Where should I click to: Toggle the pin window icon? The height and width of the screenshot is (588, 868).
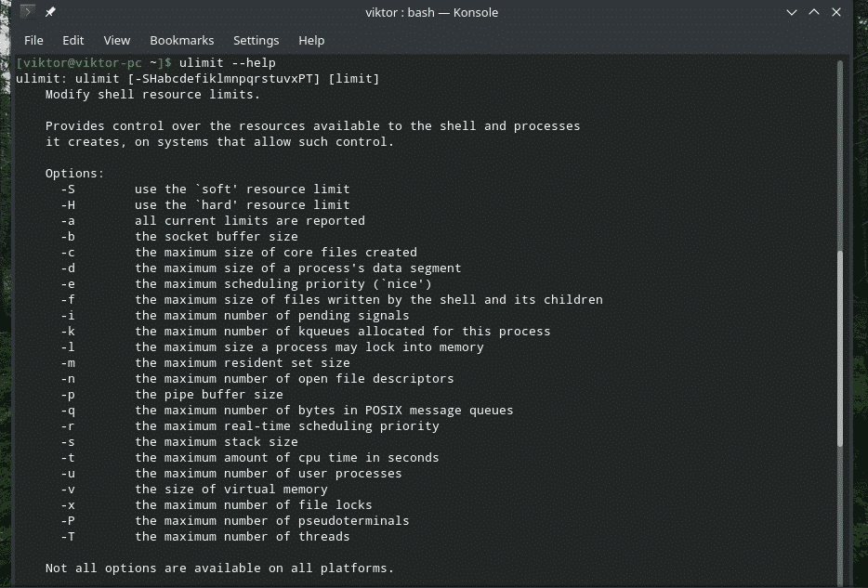click(x=50, y=12)
